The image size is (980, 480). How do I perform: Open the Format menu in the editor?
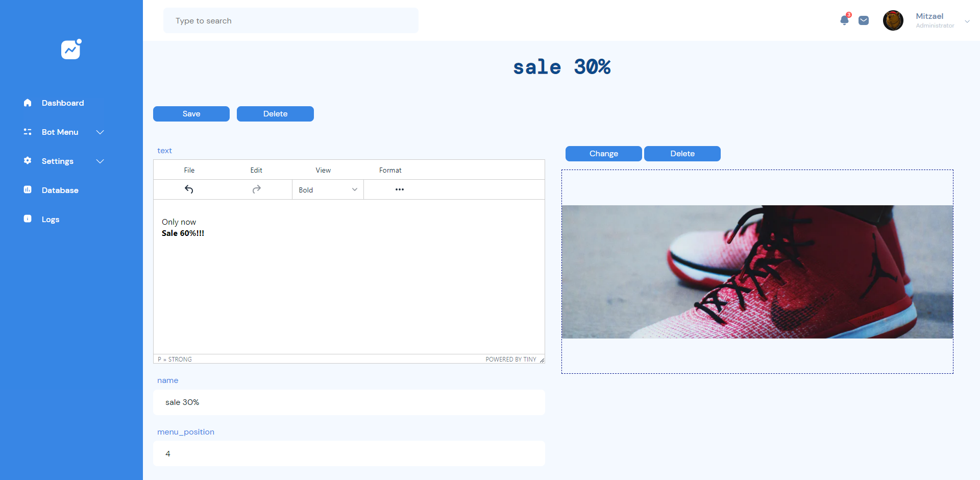pyautogui.click(x=390, y=170)
